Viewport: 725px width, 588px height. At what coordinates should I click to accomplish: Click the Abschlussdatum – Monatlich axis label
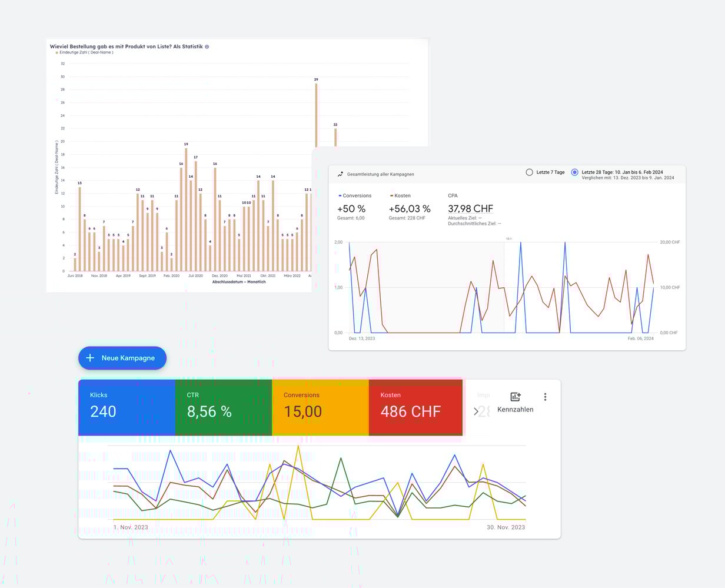(x=239, y=282)
